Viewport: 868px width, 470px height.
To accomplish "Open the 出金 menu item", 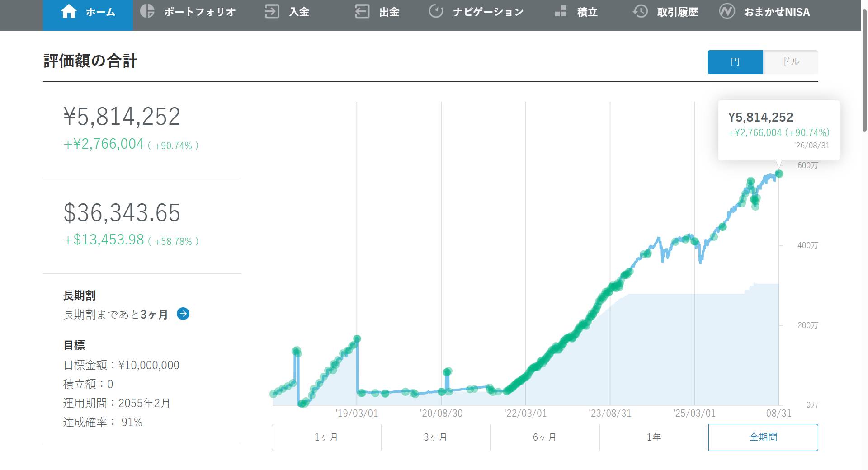I will pyautogui.click(x=377, y=12).
